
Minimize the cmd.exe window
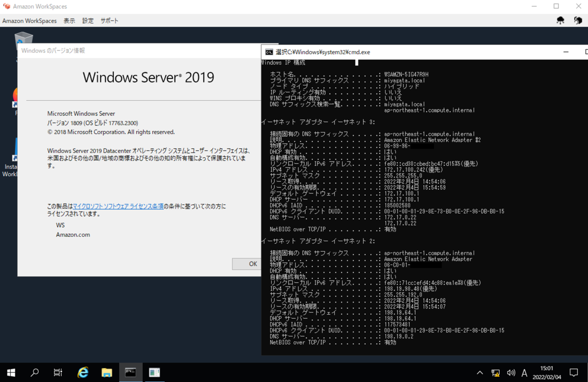[x=566, y=51]
